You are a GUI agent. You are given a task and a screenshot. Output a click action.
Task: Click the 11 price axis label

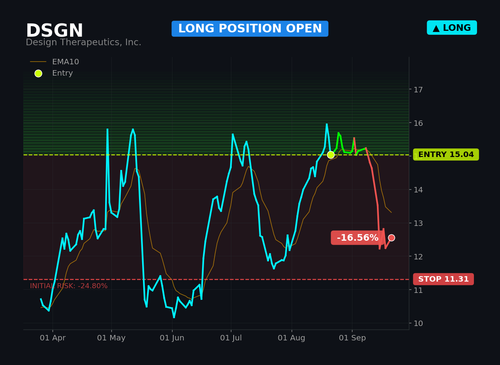pos(418,290)
